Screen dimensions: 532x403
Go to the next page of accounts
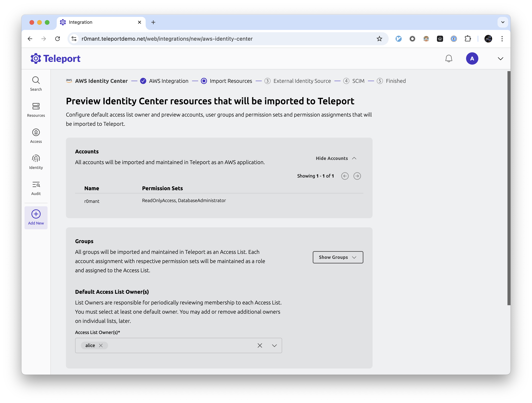tap(357, 176)
